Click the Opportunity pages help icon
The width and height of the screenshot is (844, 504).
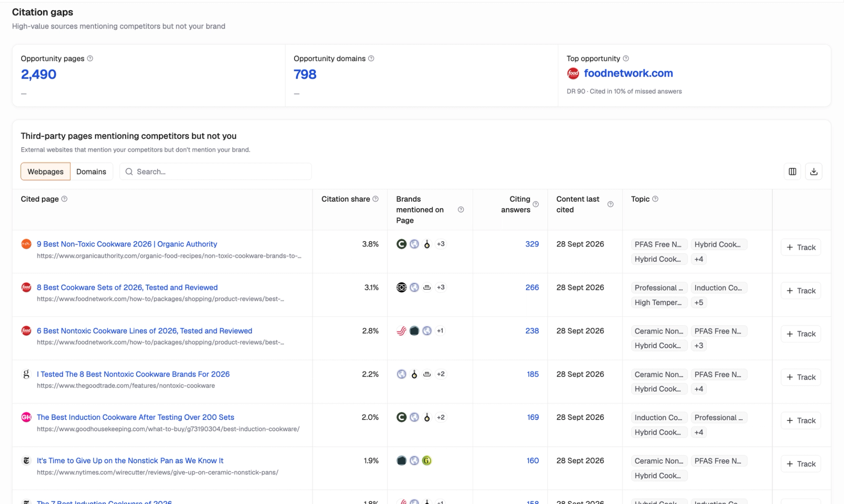[x=90, y=58]
